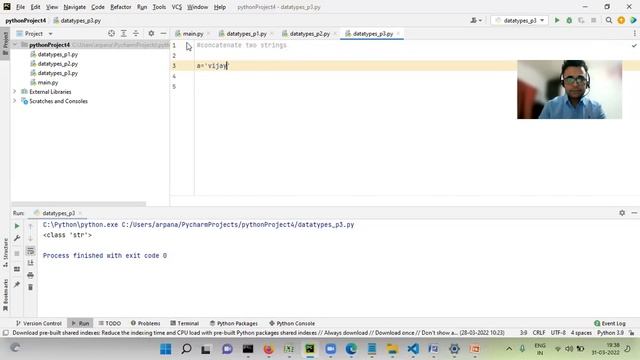Click the script path in Run console
Viewport: 640px width, 360px height.
pyautogui.click(x=238, y=224)
